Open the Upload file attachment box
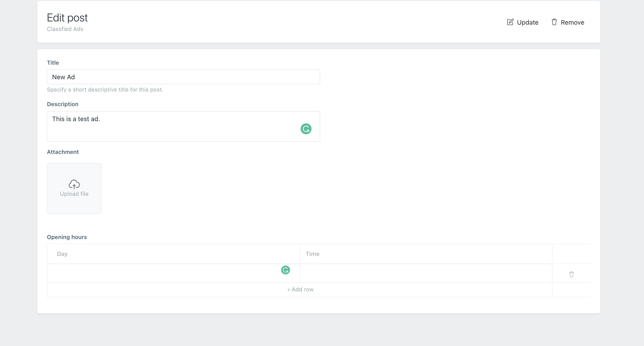 tap(74, 188)
